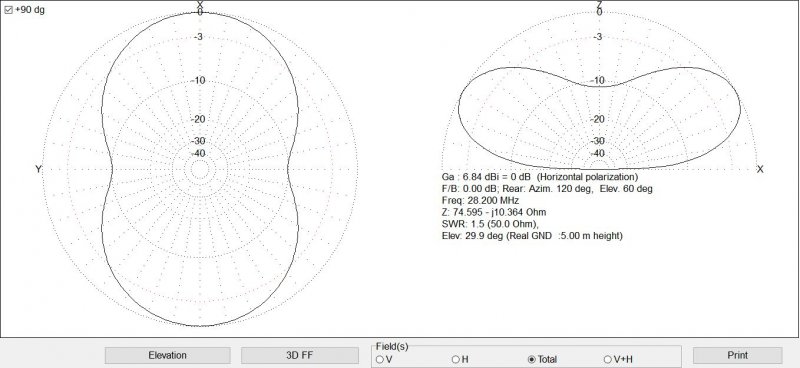Select the Elev 29.9 deg line
This screenshot has width=800, height=368.
[x=532, y=235]
